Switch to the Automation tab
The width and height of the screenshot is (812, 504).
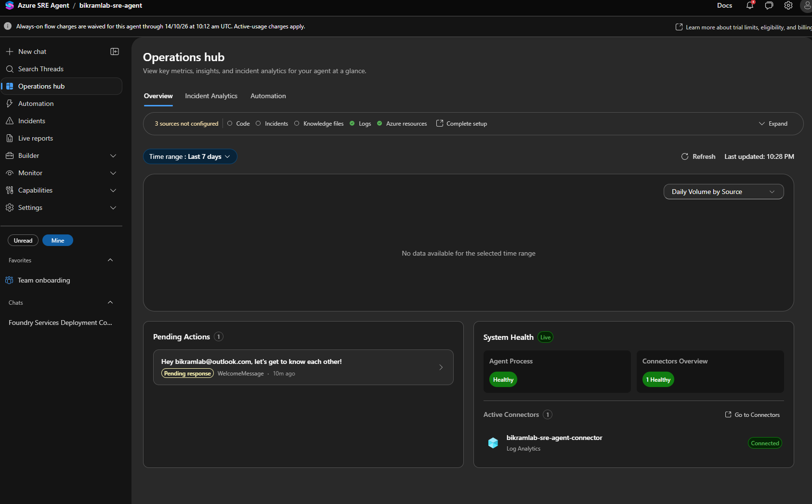click(x=268, y=96)
